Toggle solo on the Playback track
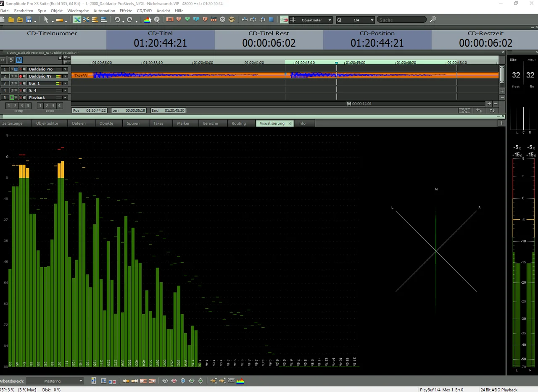 coord(12,97)
